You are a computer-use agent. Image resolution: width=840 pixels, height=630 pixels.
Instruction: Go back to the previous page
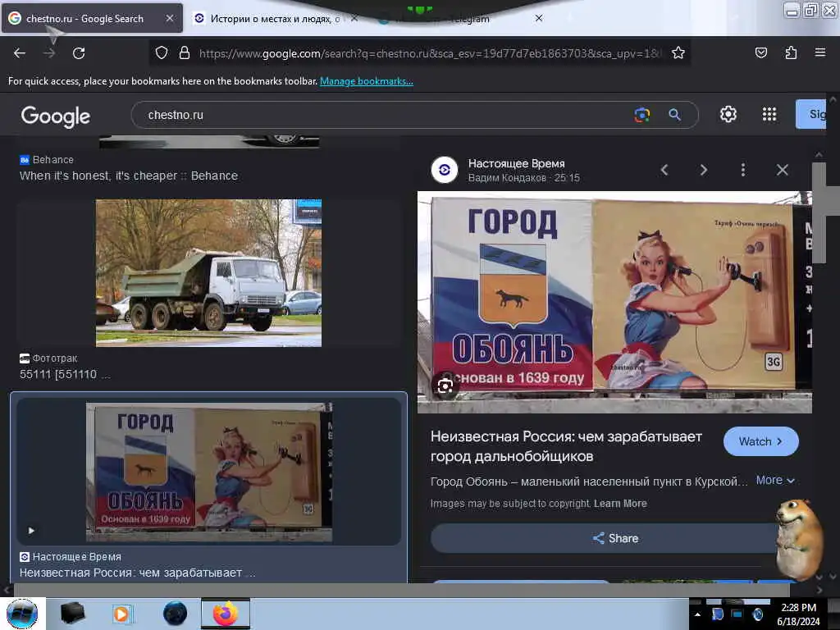coord(20,53)
